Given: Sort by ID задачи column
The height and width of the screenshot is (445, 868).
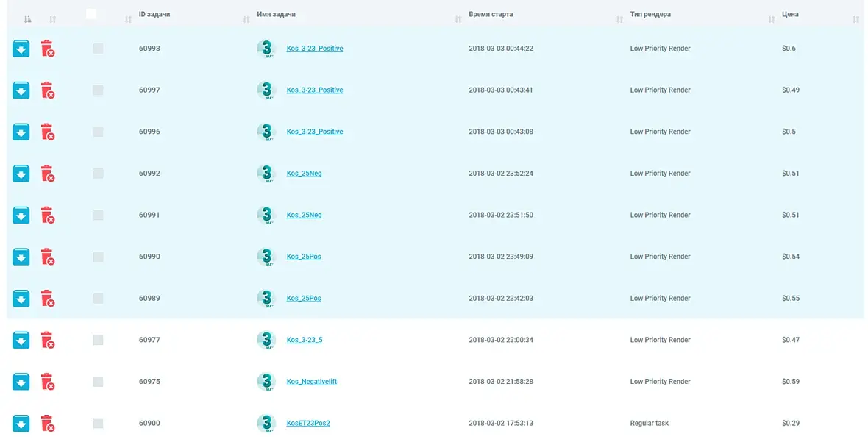Looking at the screenshot, I should 154,15.
